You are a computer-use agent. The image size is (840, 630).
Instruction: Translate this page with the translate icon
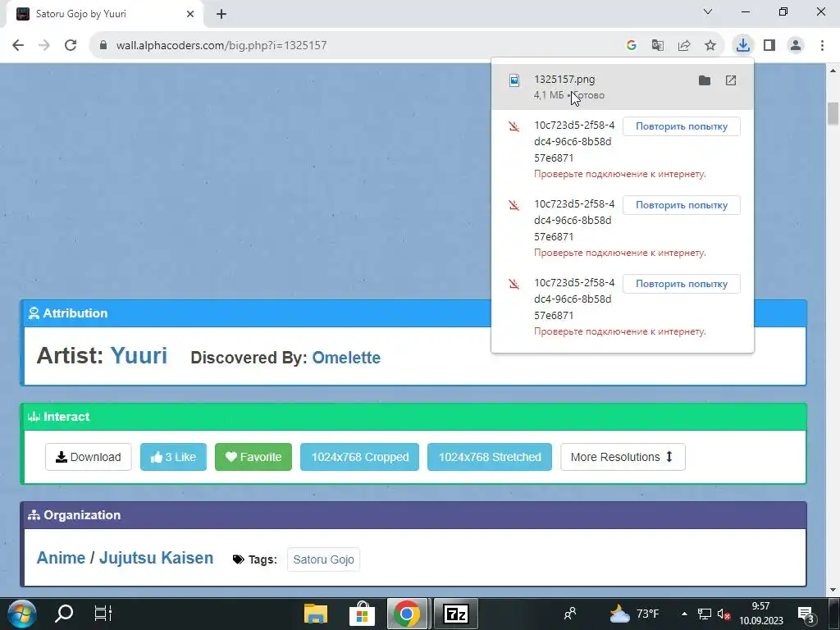[x=658, y=46]
